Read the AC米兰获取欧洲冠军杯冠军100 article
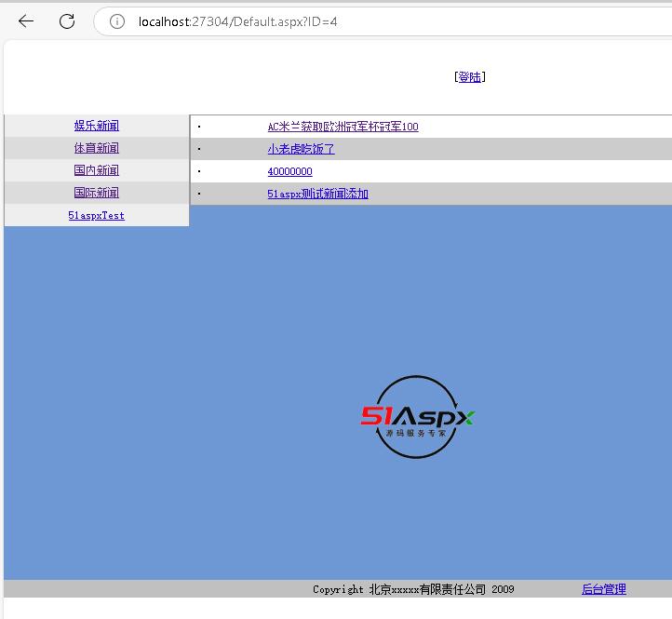 343,127
